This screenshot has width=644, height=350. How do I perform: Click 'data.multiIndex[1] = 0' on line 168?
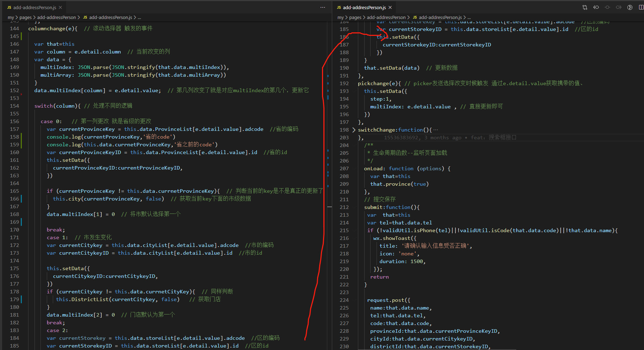(81, 214)
